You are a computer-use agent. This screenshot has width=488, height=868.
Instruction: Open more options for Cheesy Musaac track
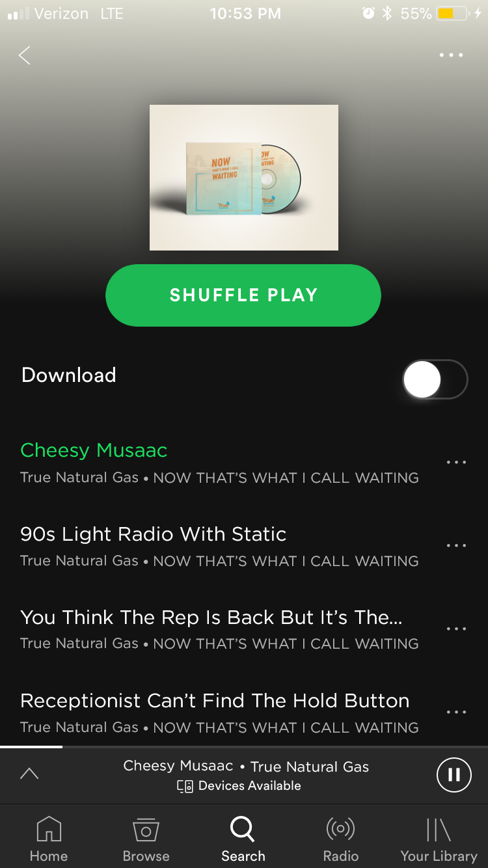[x=456, y=463]
